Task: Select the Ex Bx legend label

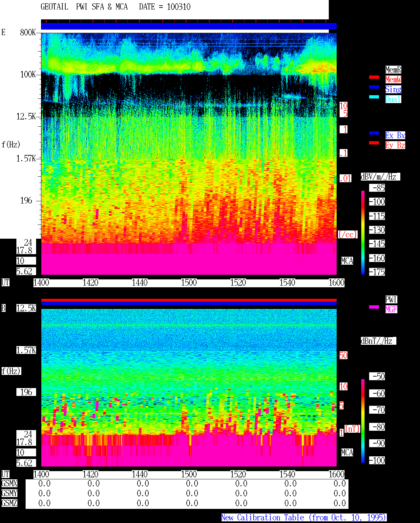Action: click(x=395, y=135)
